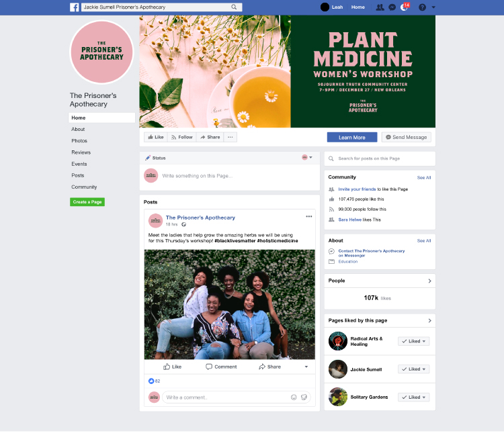Viewport: 504px width, 433px height.
Task: Click Invite your friends link
Action: (357, 189)
